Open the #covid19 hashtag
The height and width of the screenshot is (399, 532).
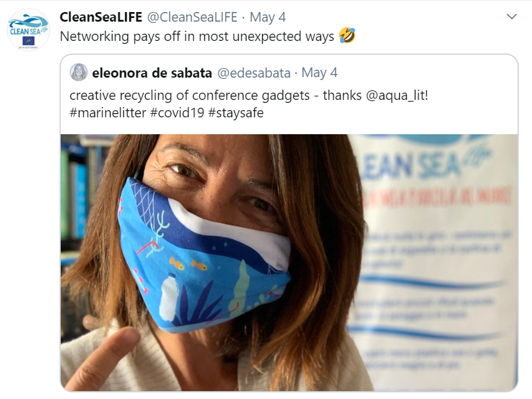(177, 113)
